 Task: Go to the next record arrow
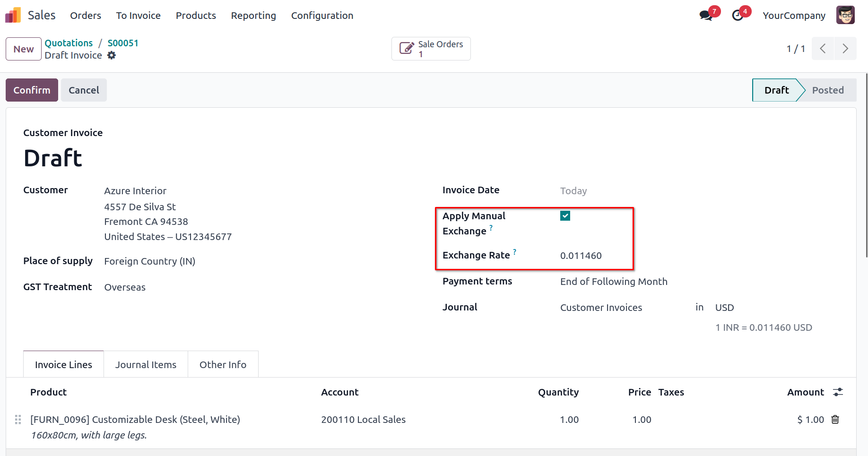point(845,49)
